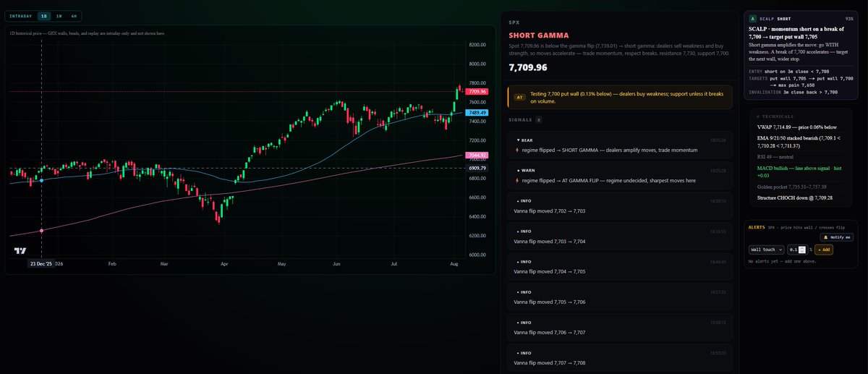Click the SIGNALS section header
Viewport: 868px width, 374px height.
[x=520, y=119]
